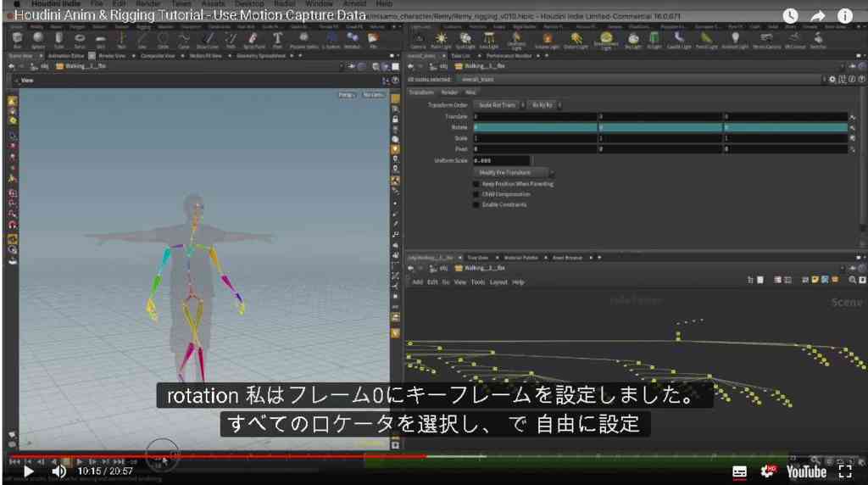Select the Draw Curve shelf tool
The image size is (868, 485).
click(x=209, y=40)
